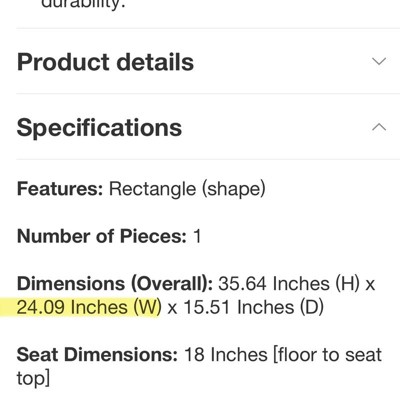Select the Number of Pieces label

click(102, 236)
